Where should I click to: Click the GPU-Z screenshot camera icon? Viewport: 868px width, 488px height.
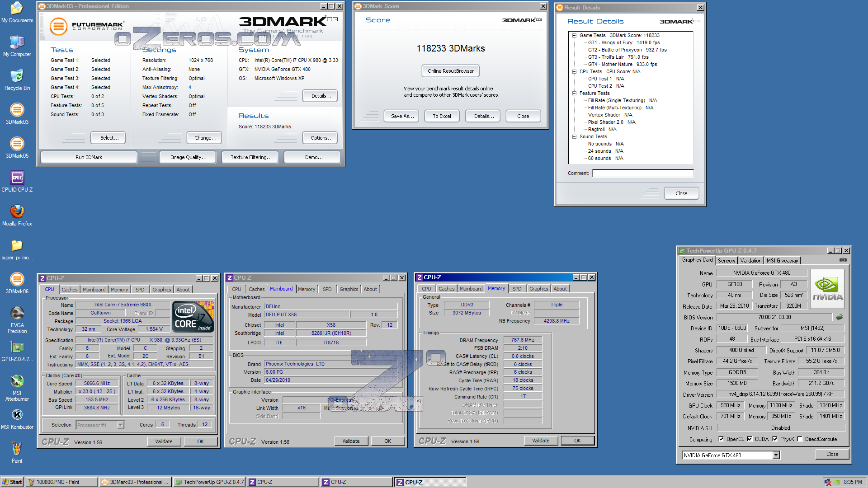point(843,260)
